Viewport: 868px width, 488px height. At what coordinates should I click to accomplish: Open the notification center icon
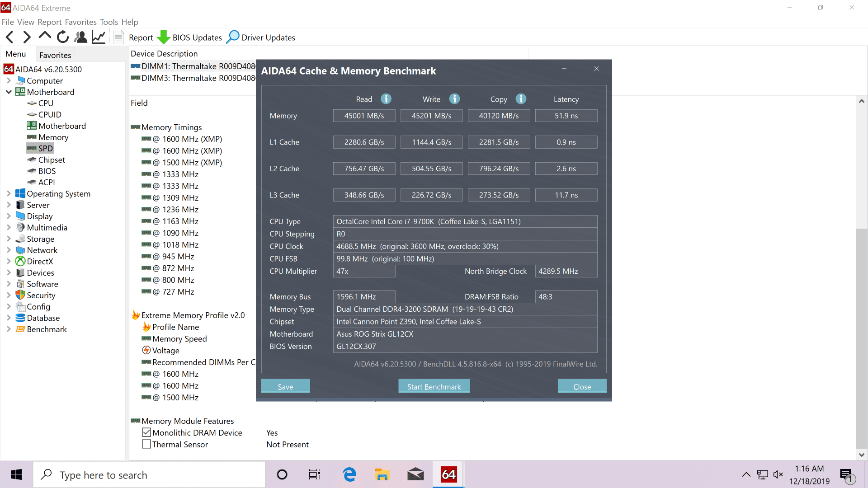[846, 475]
